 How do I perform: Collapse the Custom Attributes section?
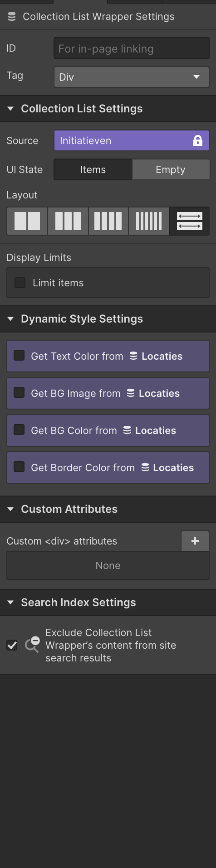[10, 509]
